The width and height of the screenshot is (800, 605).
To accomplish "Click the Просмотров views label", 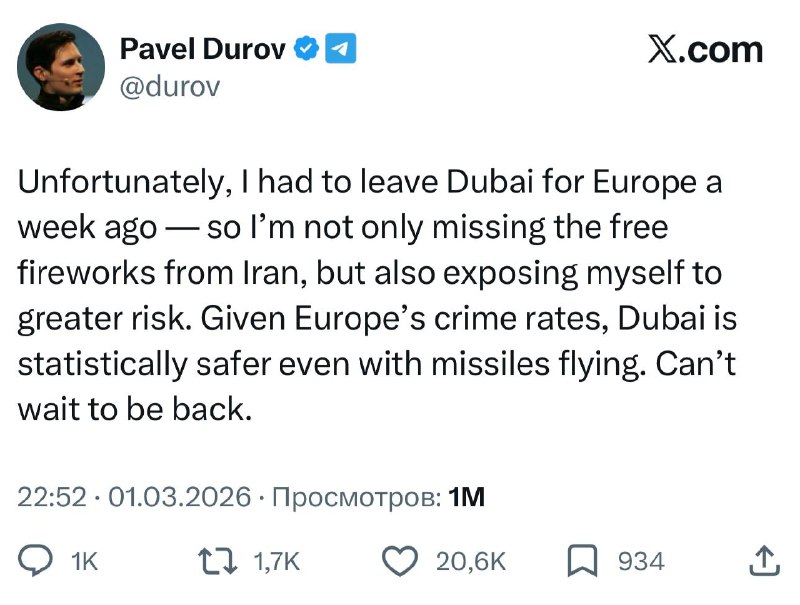I will (x=357, y=496).
